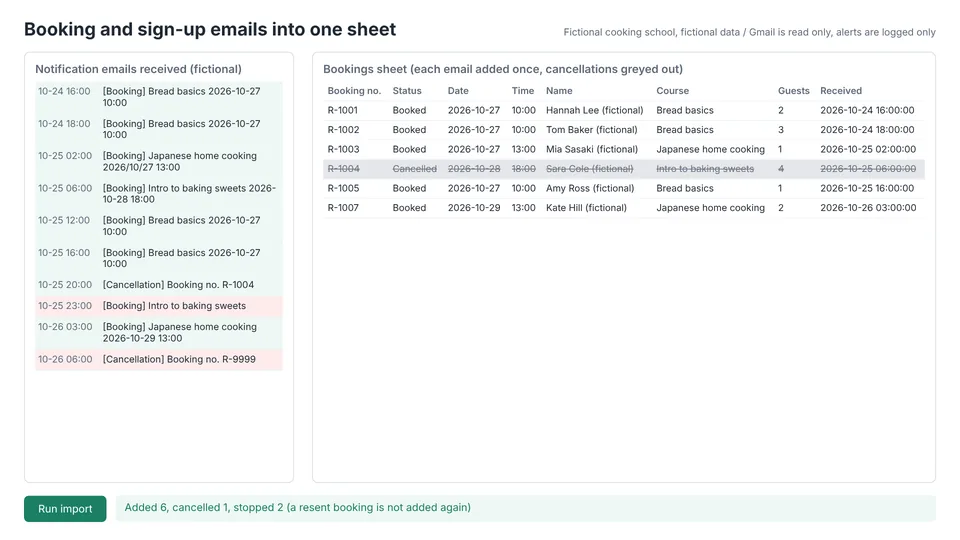The image size is (960, 540).
Task: Click Japanese home cooking course in row R-1003
Action: 710,149
